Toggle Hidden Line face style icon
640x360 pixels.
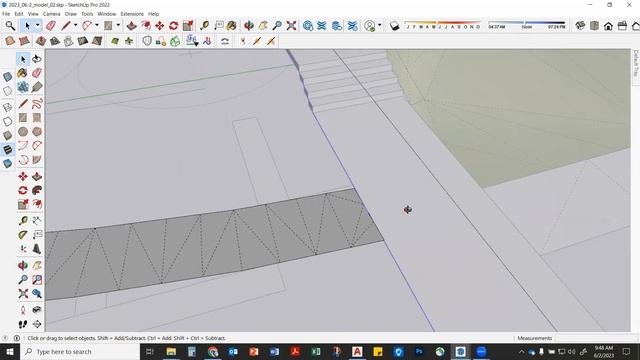coord(7,122)
